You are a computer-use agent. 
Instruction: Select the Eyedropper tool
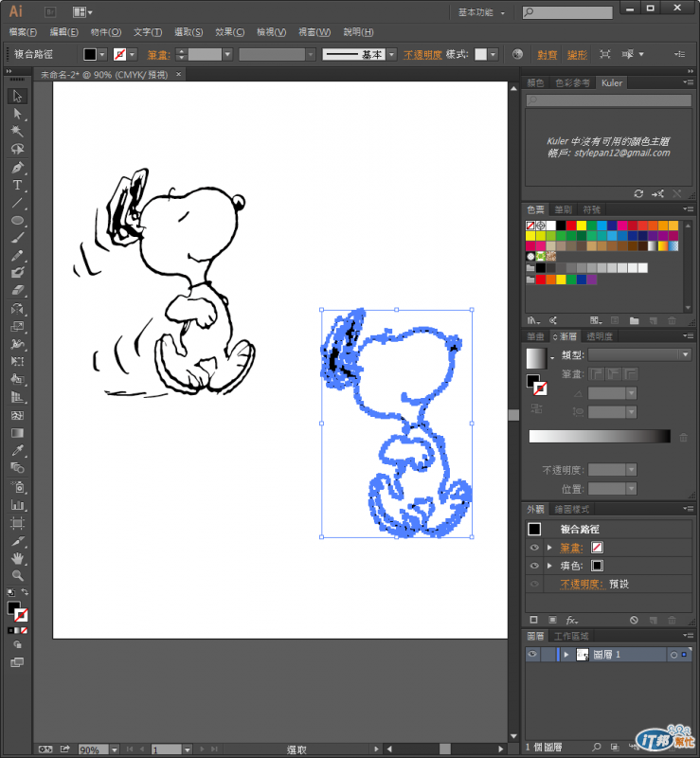(x=17, y=451)
